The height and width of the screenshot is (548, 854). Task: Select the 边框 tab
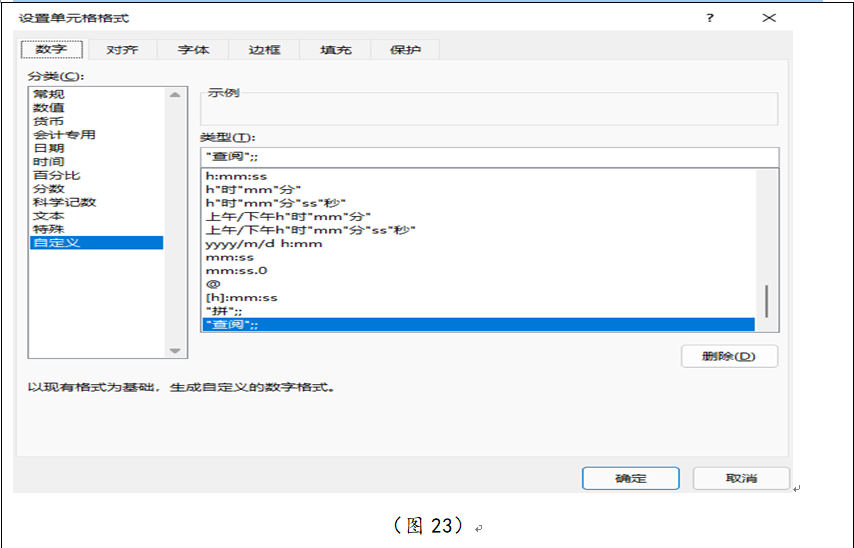pyautogui.click(x=264, y=49)
